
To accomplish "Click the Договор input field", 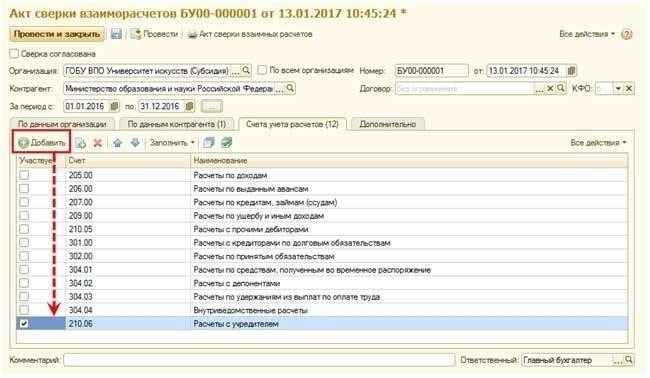I will 465,88.
